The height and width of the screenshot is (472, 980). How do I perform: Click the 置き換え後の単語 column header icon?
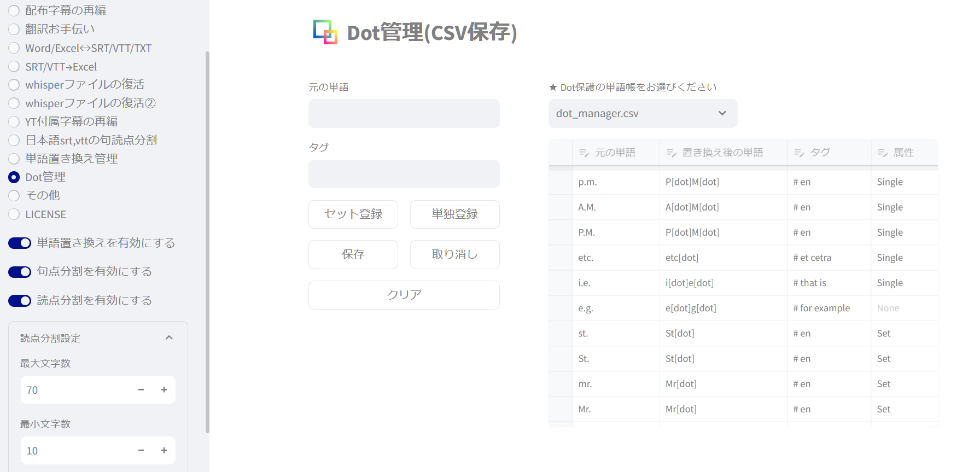pos(672,153)
